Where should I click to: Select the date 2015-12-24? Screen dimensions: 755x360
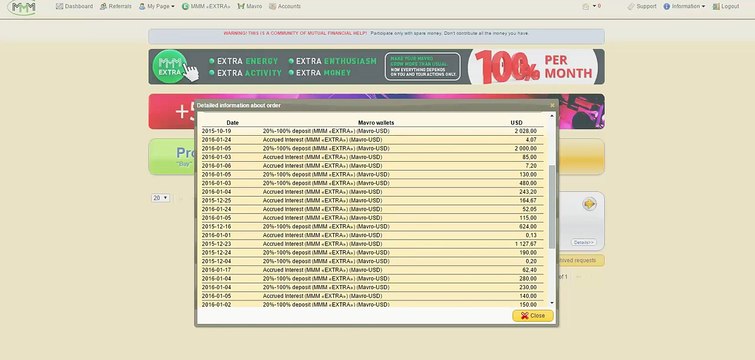point(216,252)
